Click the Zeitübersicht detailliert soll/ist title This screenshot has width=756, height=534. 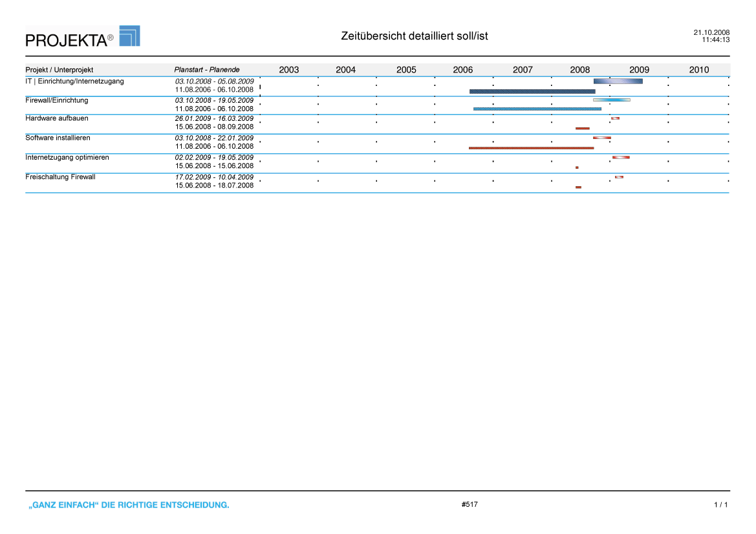point(414,36)
